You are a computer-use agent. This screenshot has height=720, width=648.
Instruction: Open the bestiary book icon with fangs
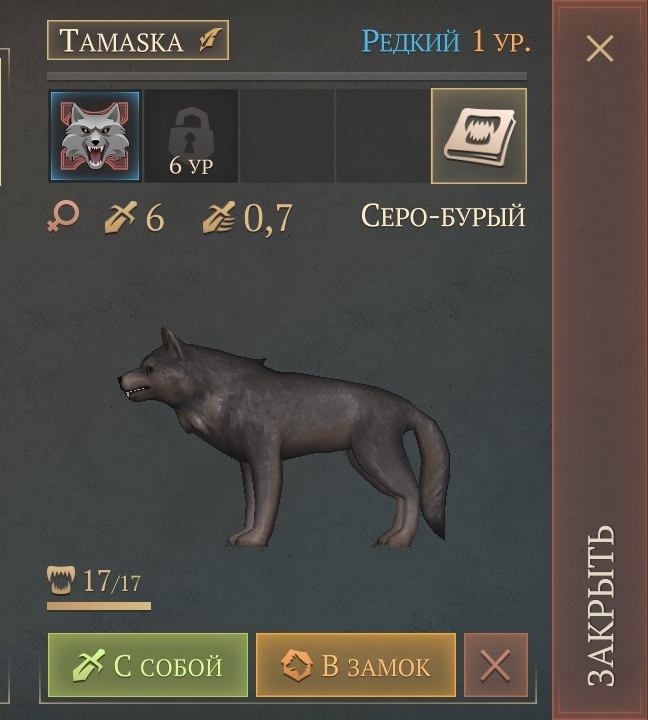click(x=479, y=136)
